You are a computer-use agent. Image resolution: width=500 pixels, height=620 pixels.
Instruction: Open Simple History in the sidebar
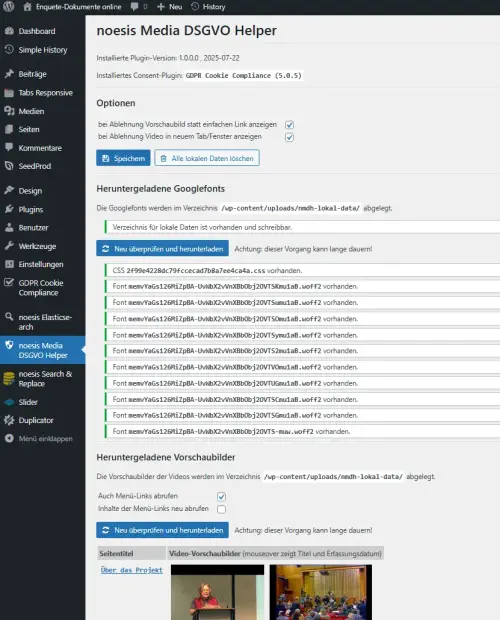pyautogui.click(x=43, y=50)
